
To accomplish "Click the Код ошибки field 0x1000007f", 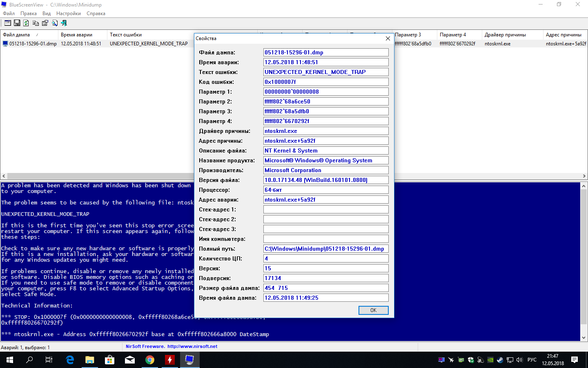I will pyautogui.click(x=326, y=82).
